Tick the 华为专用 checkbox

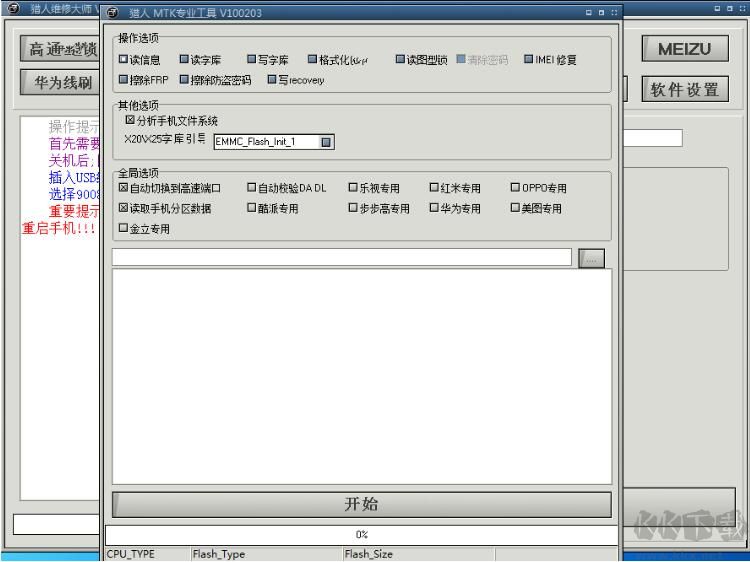(x=434, y=208)
